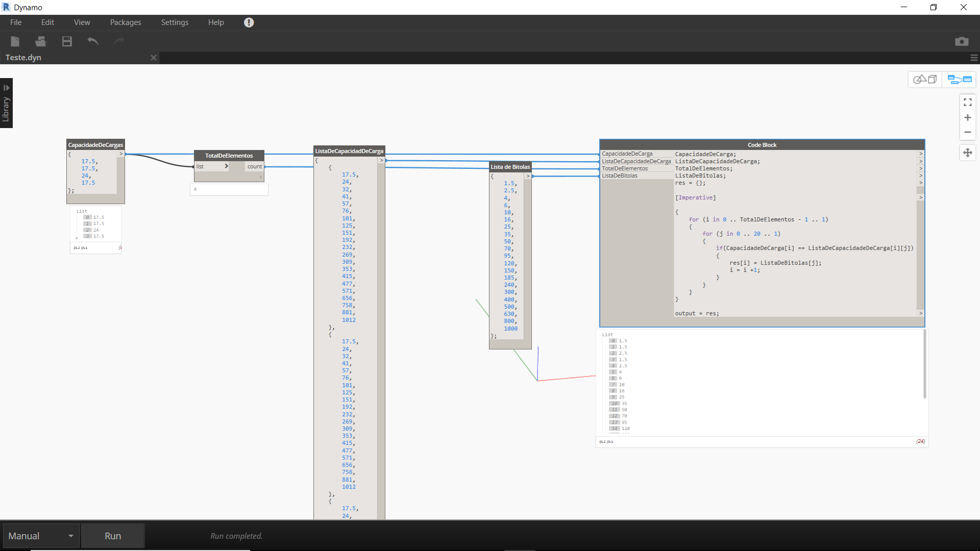Click the Open file toolbar icon
This screenshot has width=980, height=551.
tap(41, 41)
